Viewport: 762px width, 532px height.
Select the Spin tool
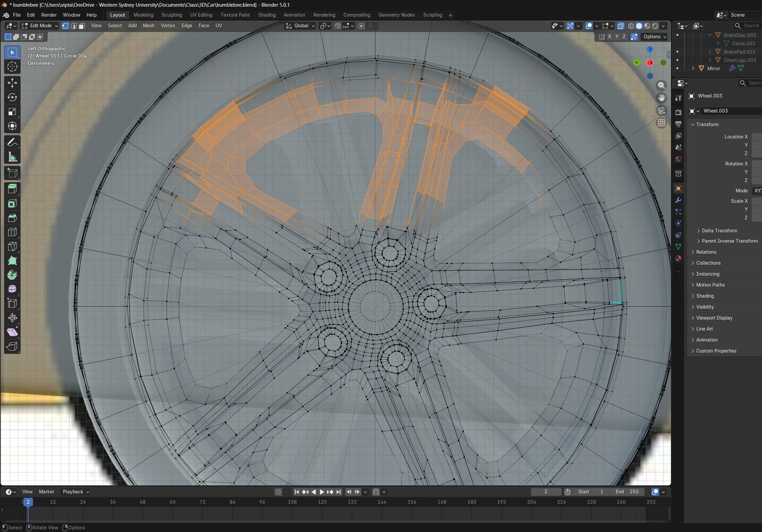click(x=12, y=275)
